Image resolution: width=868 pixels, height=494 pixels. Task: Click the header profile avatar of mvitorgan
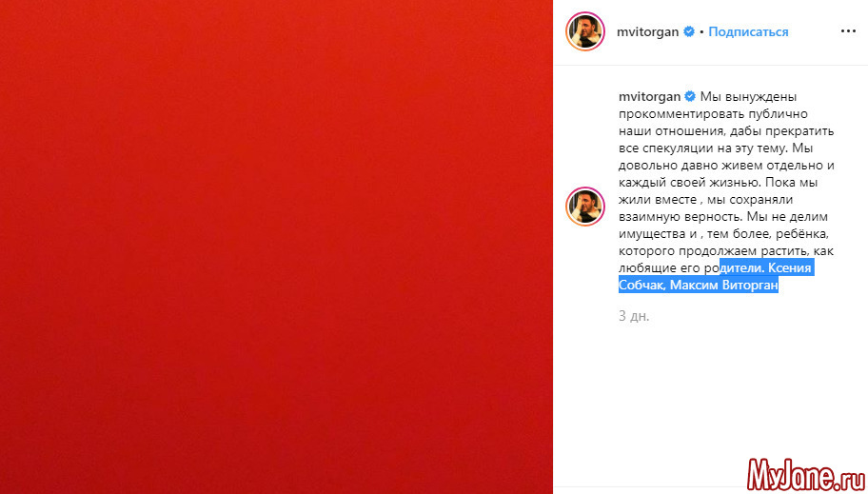[585, 31]
